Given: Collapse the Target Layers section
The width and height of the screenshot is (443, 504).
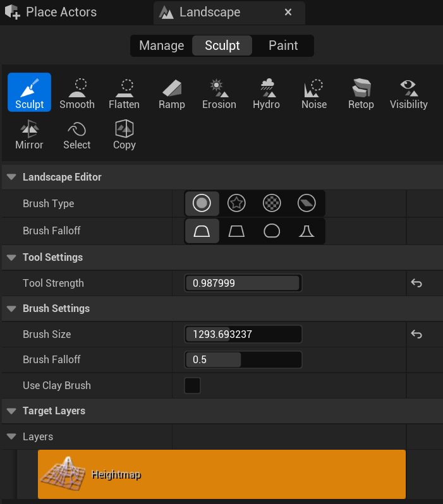Looking at the screenshot, I should tap(11, 411).
